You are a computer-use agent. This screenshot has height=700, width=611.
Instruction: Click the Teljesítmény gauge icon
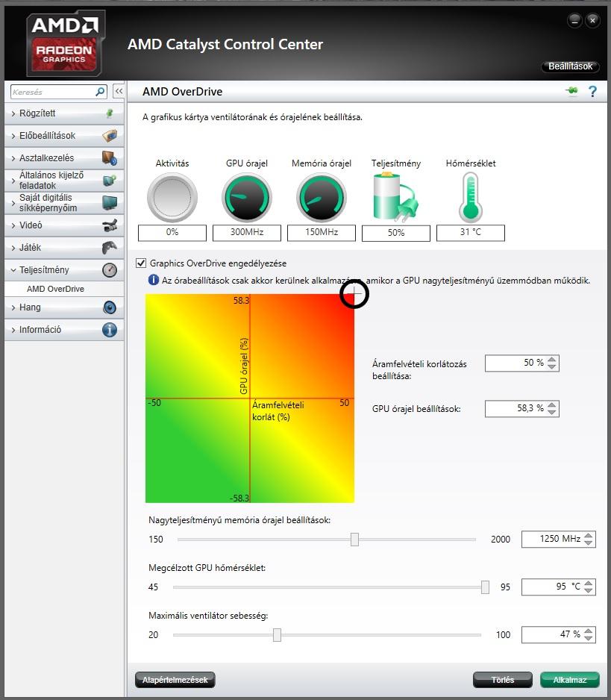[110, 269]
